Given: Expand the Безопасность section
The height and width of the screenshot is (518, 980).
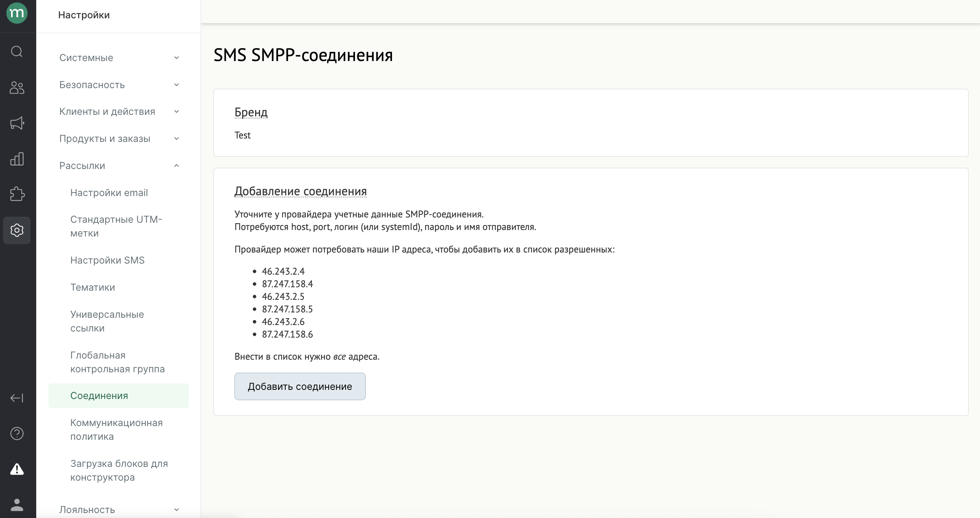Looking at the screenshot, I should coord(119,85).
